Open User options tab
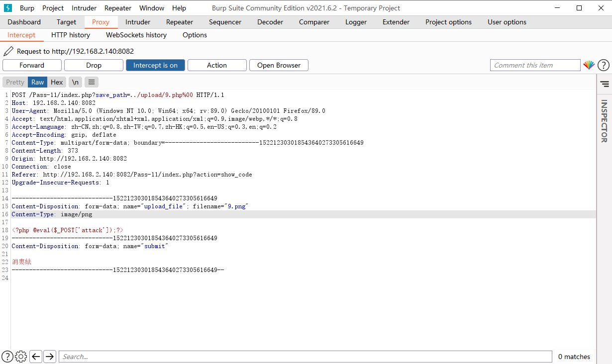The width and height of the screenshot is (612, 364). pyautogui.click(x=507, y=22)
